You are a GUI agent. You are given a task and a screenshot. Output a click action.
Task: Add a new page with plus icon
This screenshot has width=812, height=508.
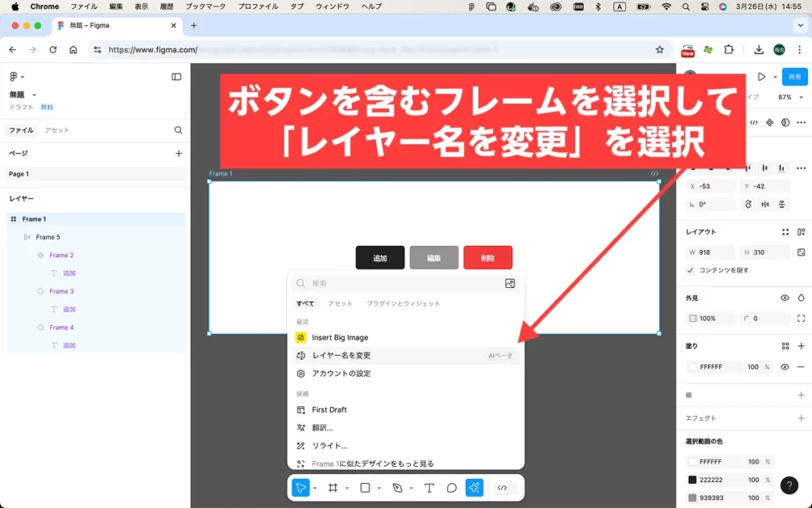tap(178, 153)
